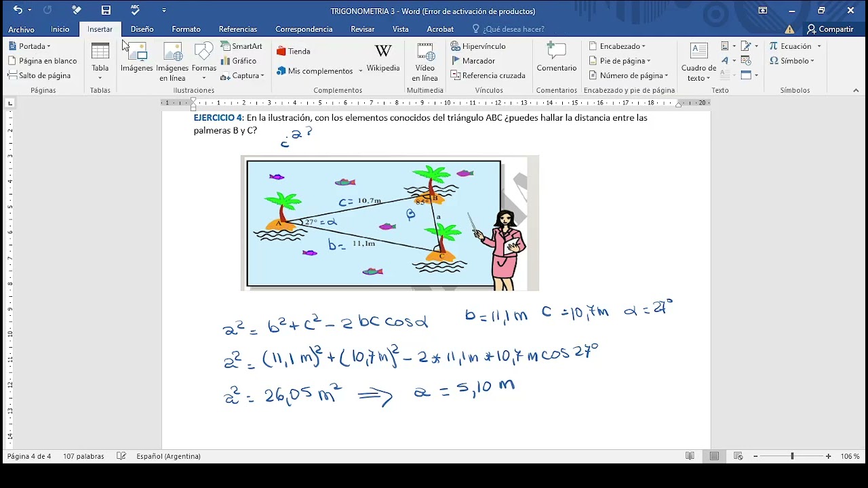Open the Customize Quick Access Toolbar arrow
The image size is (868, 488).
[x=164, y=11]
